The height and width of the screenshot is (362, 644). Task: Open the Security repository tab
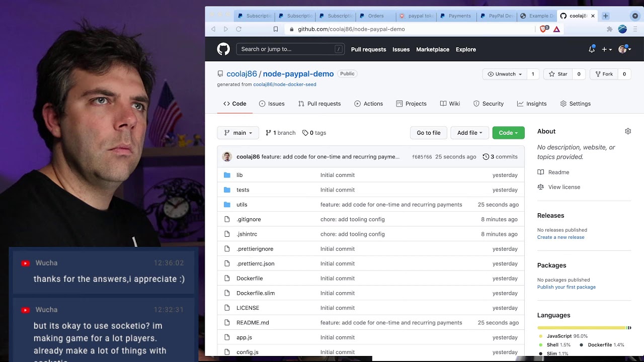pos(489,104)
